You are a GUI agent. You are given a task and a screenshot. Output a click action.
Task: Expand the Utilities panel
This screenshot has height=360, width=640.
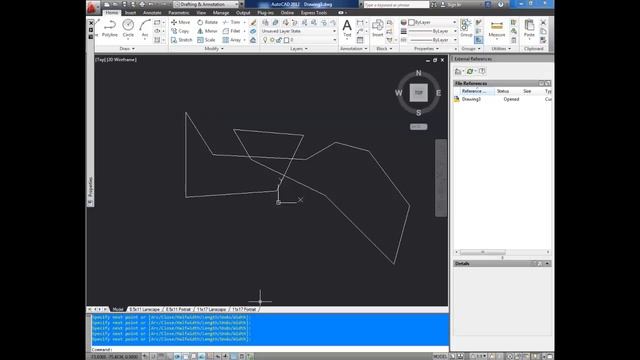click(x=501, y=49)
